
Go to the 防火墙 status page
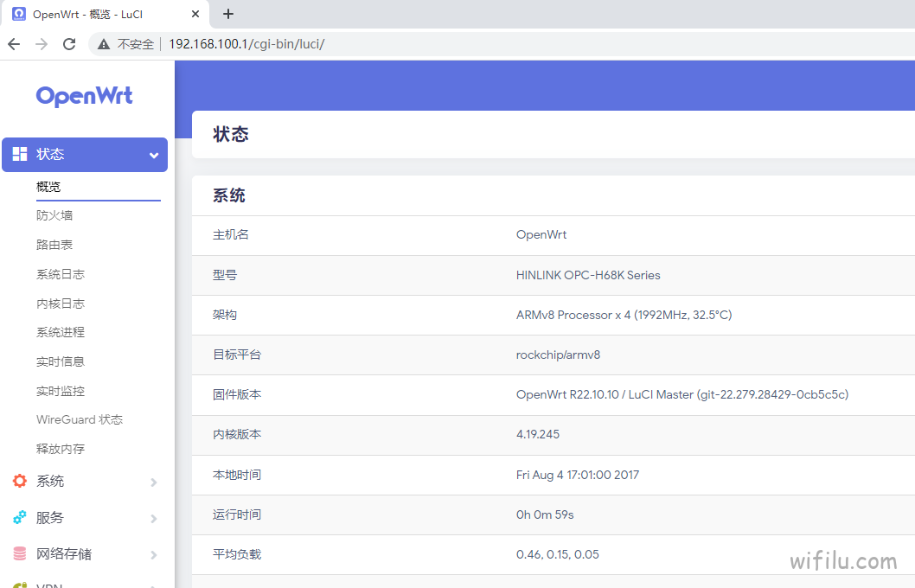pos(54,216)
